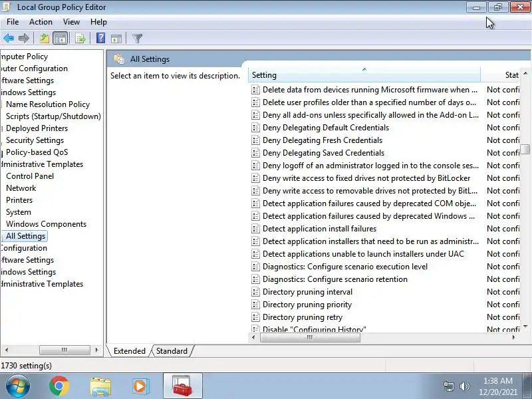Click the Forward arrow toolbar icon
This screenshot has width=532, height=399.
click(x=23, y=39)
